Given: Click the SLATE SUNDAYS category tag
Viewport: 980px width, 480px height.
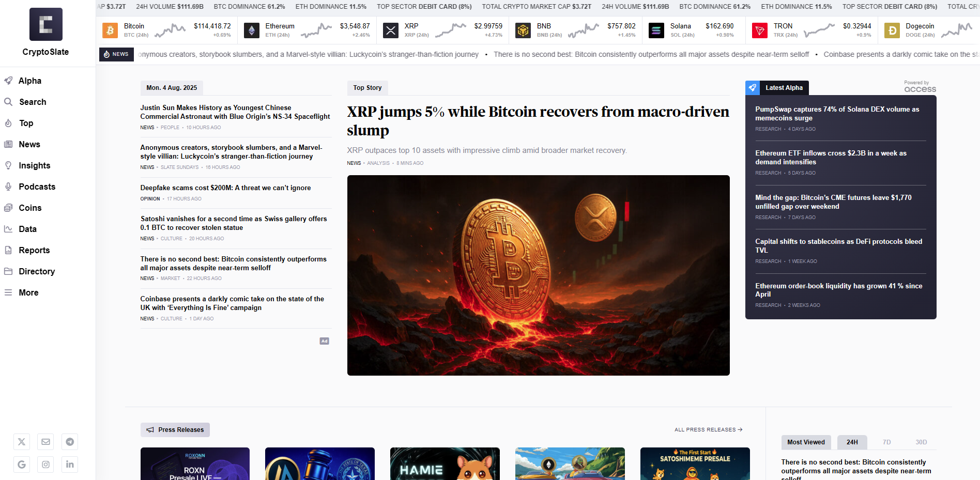Looking at the screenshot, I should [x=179, y=167].
